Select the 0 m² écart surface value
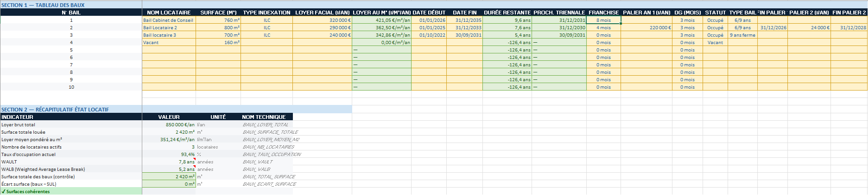 click(169, 184)
